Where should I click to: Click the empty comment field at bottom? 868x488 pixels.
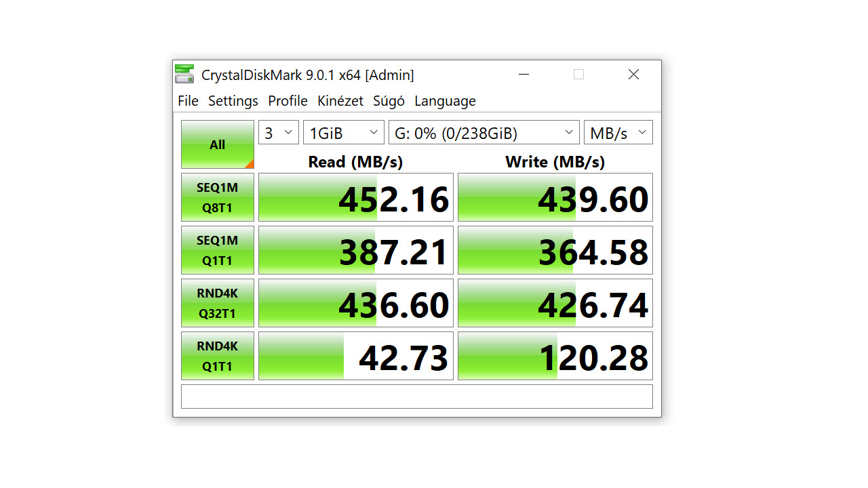point(417,396)
